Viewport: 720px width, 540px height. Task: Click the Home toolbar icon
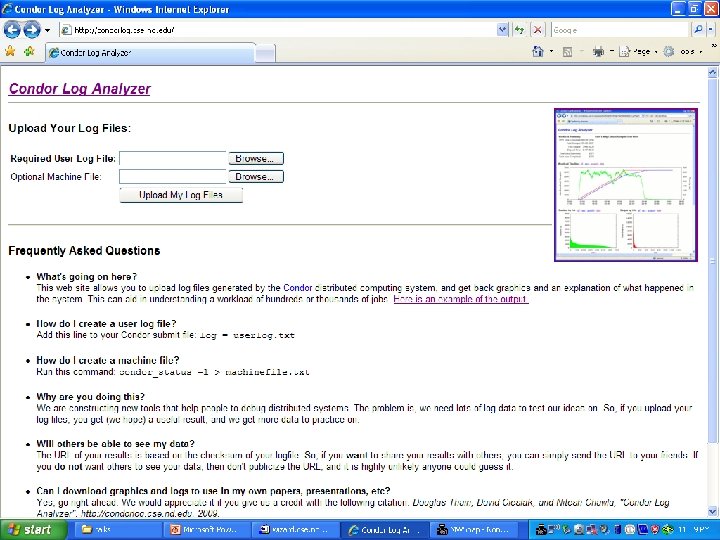(x=538, y=51)
